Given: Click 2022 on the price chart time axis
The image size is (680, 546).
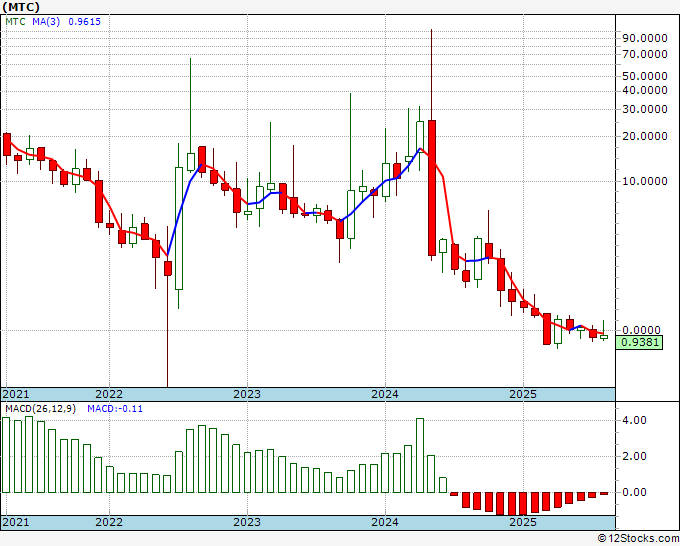Looking at the screenshot, I should point(109,394).
